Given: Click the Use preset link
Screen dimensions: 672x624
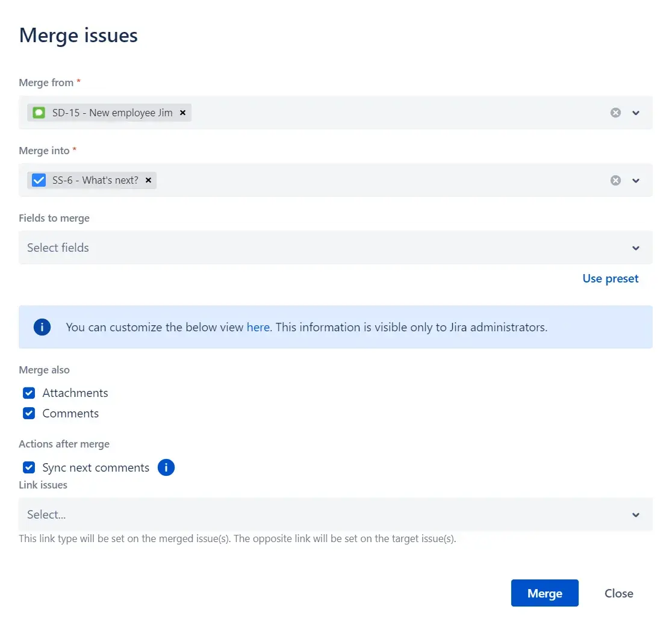Looking at the screenshot, I should (610, 279).
